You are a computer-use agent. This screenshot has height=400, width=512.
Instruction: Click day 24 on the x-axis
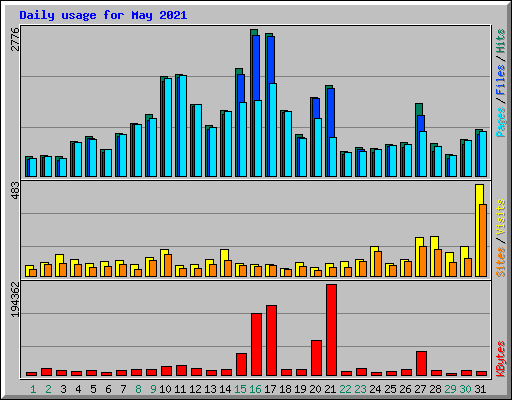(375, 389)
